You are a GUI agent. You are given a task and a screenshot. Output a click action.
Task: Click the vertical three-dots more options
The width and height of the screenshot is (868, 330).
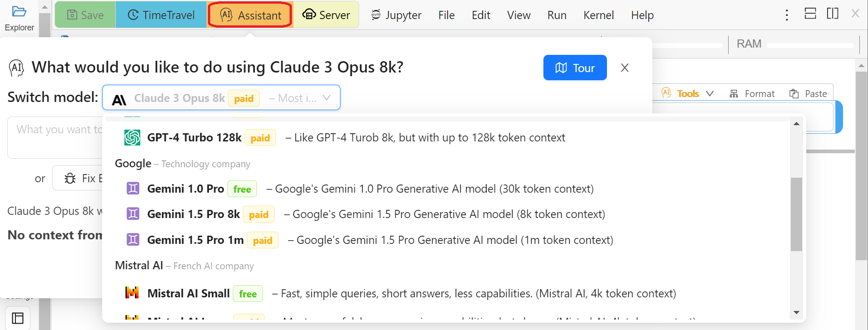[x=787, y=15]
